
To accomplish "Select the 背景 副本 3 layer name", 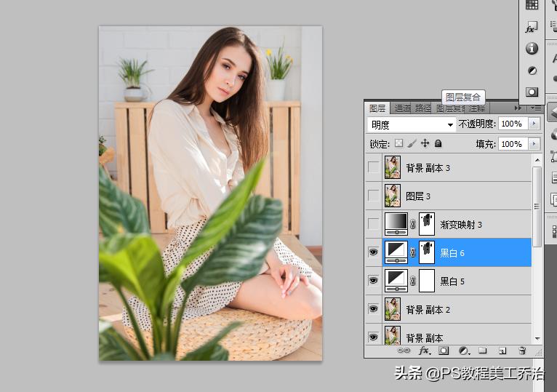I will click(x=428, y=168).
